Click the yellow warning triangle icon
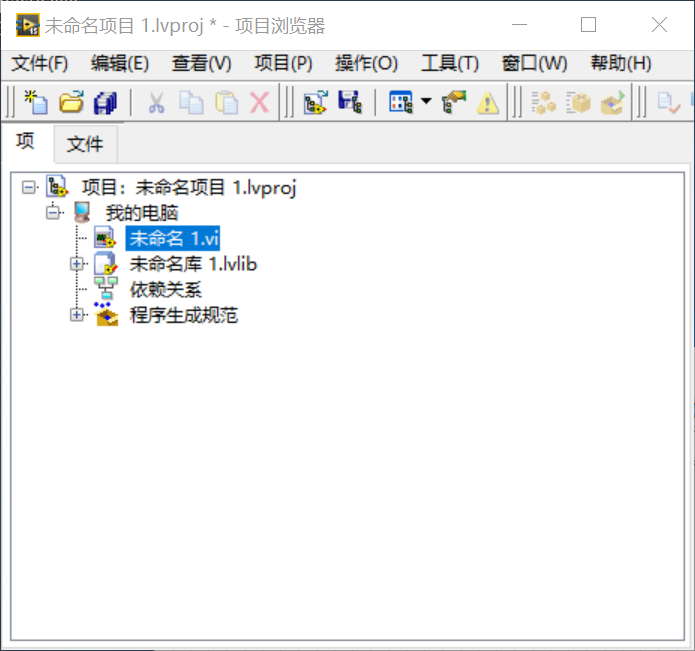This screenshot has height=651, width=695. (488, 102)
